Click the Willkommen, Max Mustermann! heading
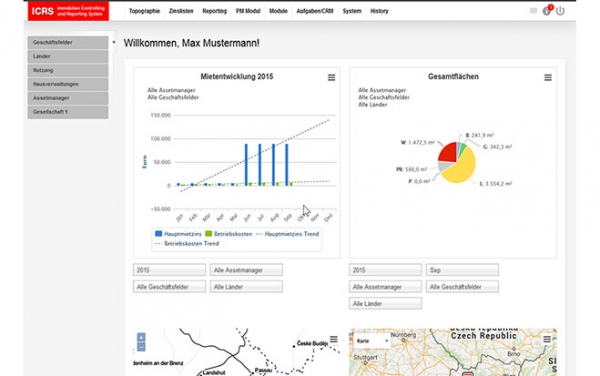The height and width of the screenshot is (376, 600). [191, 43]
